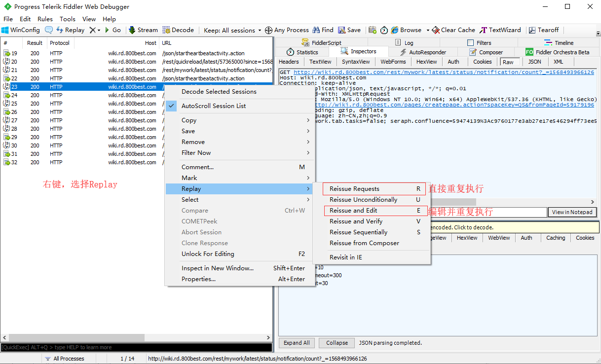Open WinConfig from the toolbar
The width and height of the screenshot is (601, 364).
(x=21, y=30)
